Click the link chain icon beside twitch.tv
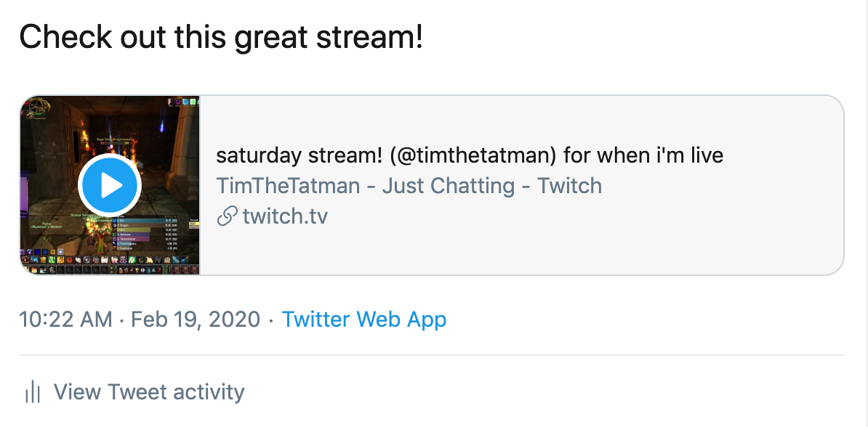 tap(228, 216)
